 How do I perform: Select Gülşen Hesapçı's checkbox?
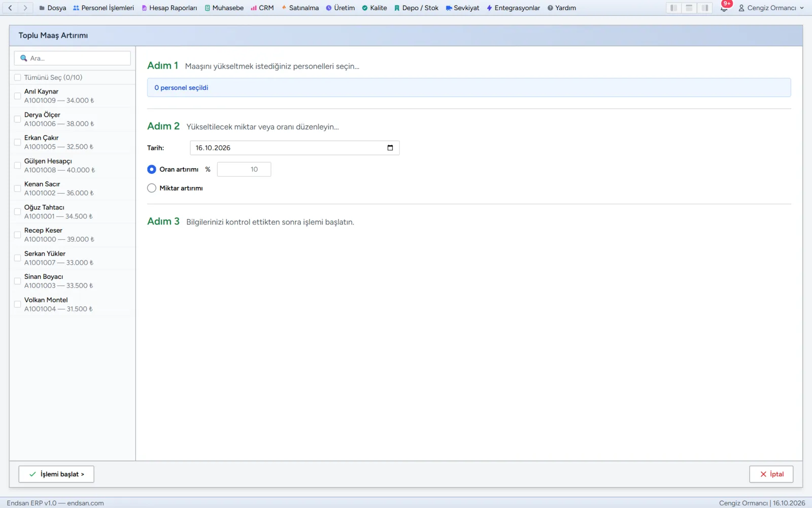(18, 165)
